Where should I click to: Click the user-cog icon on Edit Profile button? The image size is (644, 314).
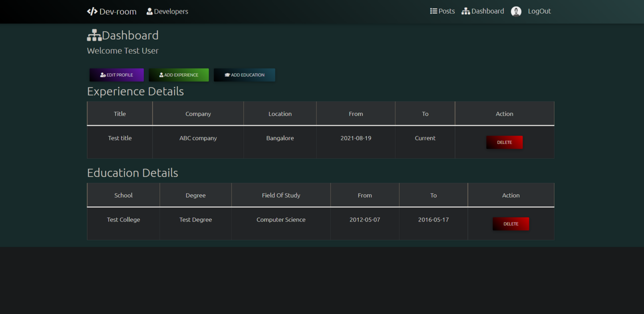[103, 75]
